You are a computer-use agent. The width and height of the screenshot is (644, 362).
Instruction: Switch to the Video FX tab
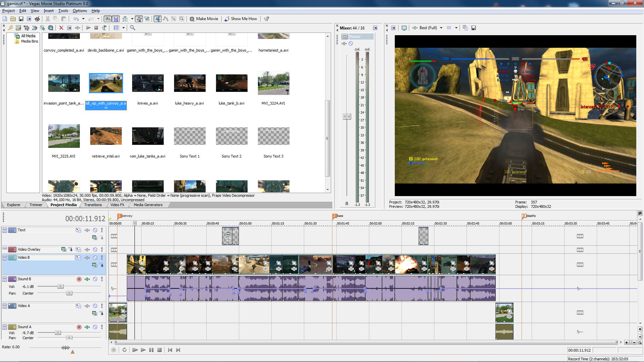coord(117,205)
